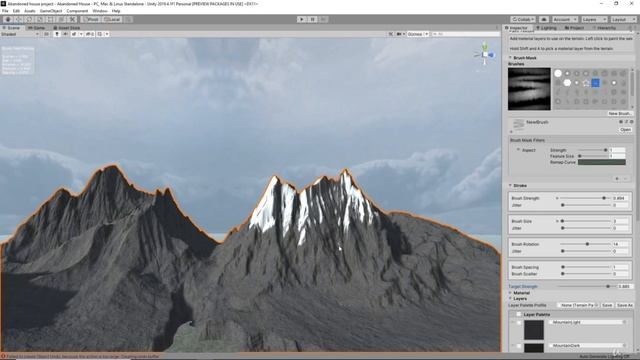
Task: Select the Scale tool in toolbar
Action: pos(40,19)
